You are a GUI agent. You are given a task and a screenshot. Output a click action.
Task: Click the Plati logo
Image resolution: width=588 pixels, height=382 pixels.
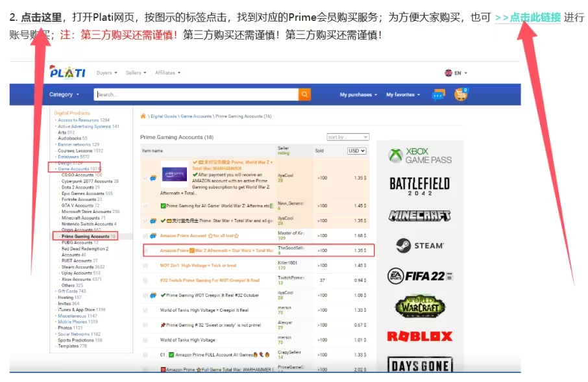tap(67, 71)
